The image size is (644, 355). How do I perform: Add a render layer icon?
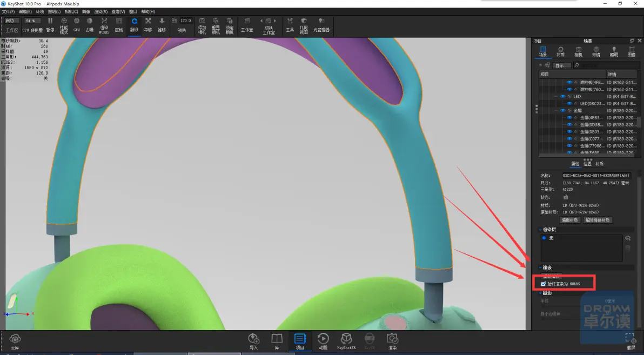click(628, 238)
